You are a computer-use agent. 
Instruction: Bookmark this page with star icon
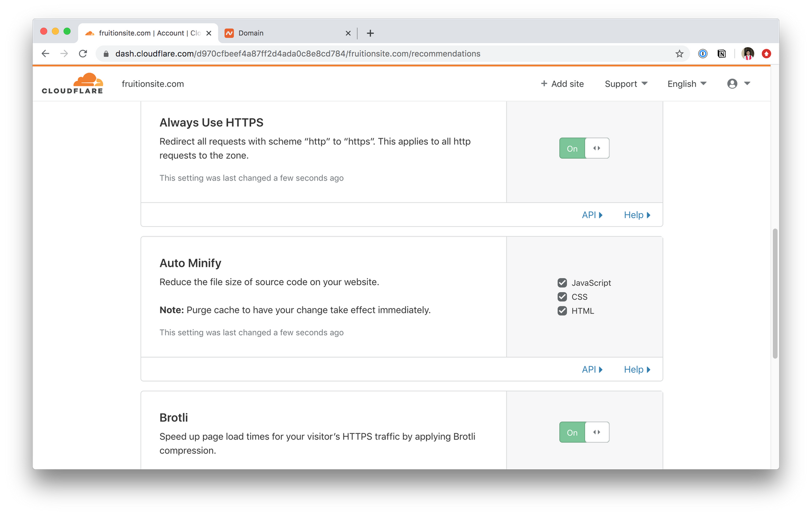click(x=679, y=54)
